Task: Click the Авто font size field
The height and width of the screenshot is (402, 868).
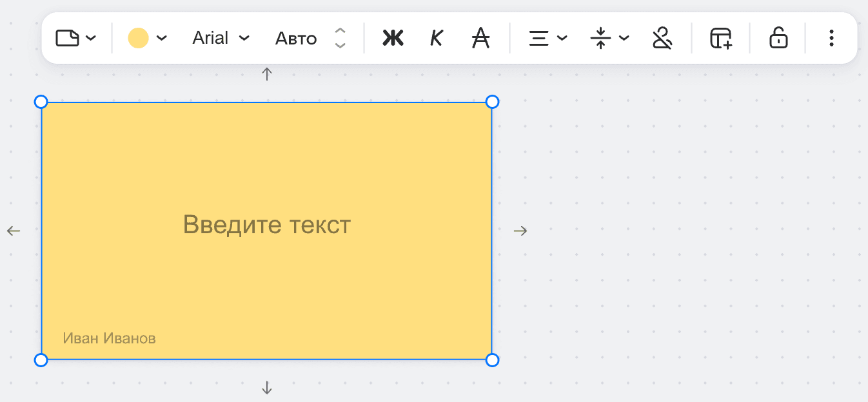Action: click(296, 39)
